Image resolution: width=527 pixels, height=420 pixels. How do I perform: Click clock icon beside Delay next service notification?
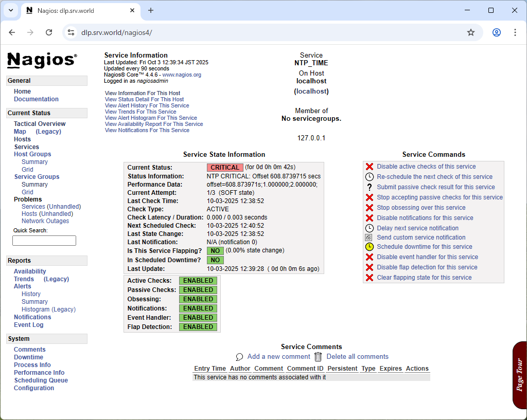370,228
